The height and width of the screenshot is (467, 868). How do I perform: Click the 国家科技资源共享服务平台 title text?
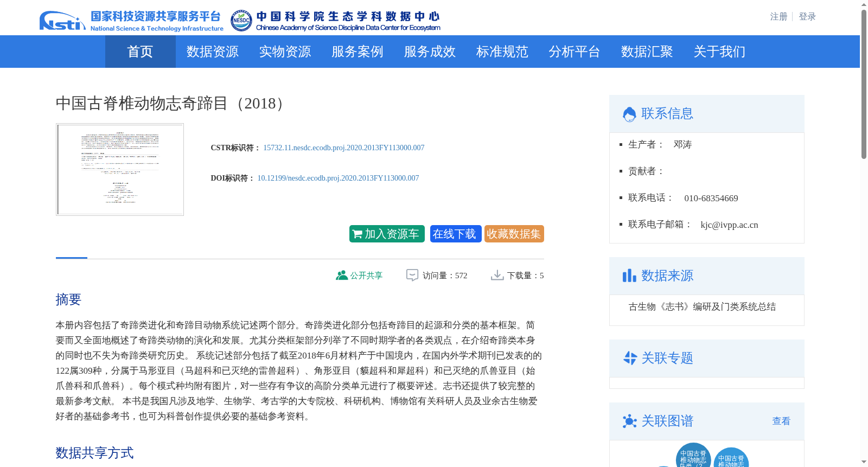point(156,16)
